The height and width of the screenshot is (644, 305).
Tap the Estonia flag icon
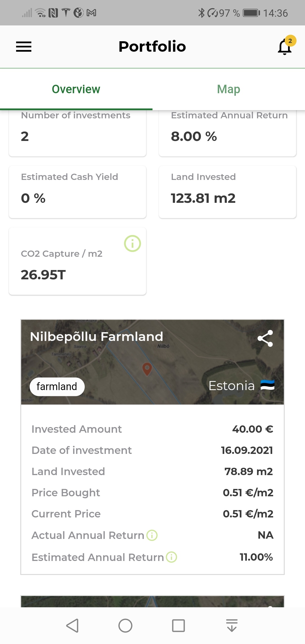pyautogui.click(x=267, y=385)
